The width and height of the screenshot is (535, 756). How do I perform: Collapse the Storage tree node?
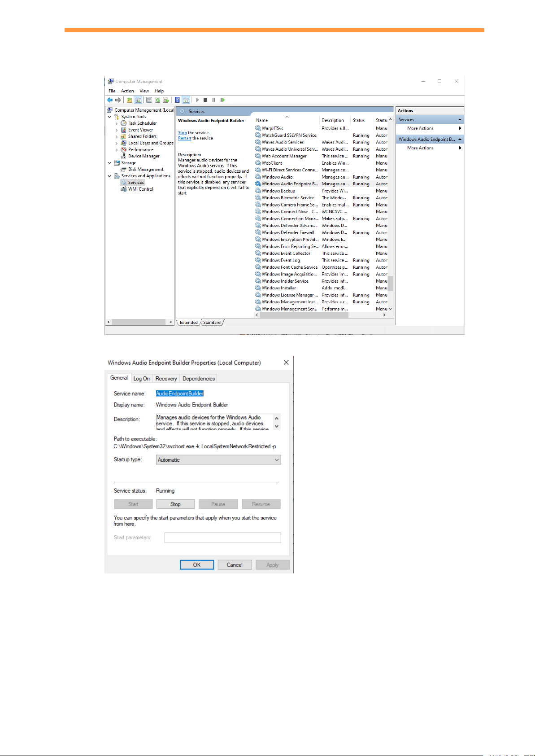[x=110, y=163]
